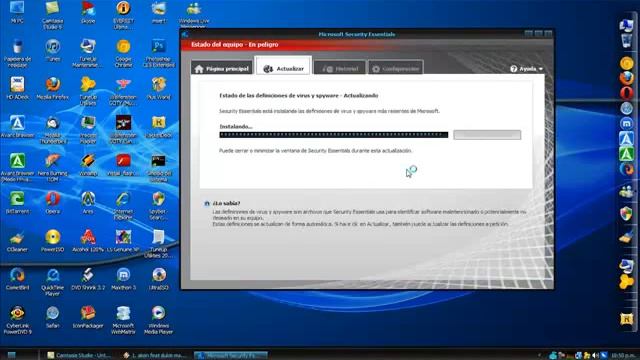The image size is (640, 360).
Task: Launch Mozilla Thunderbird from the desktop
Action: pyautogui.click(x=53, y=129)
